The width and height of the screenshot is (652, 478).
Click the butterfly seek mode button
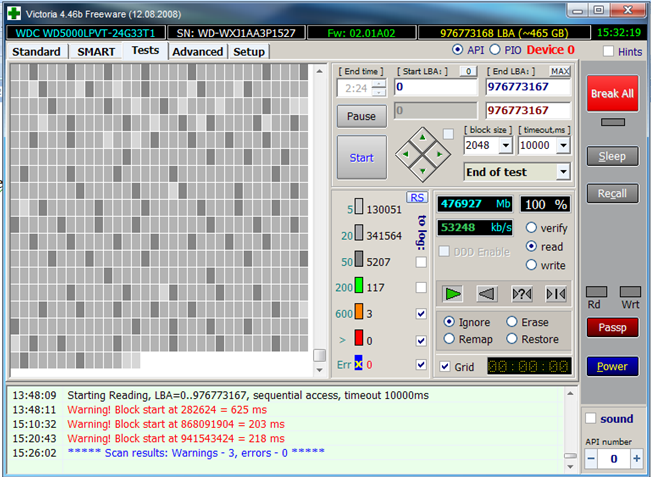pos(556,294)
